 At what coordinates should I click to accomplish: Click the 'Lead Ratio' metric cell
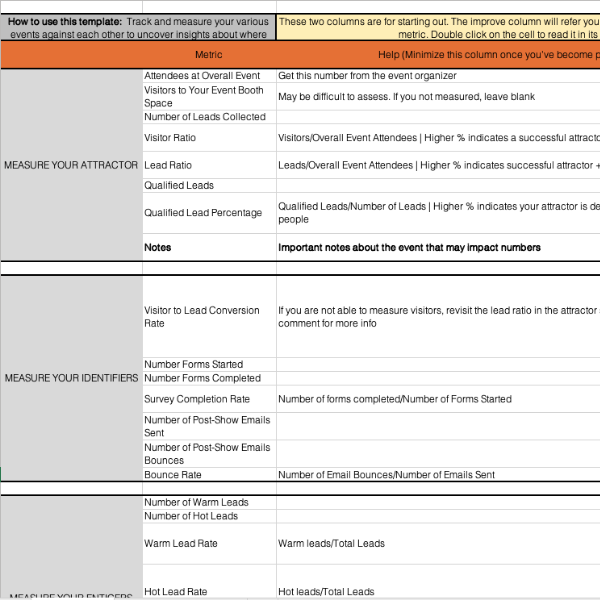208,165
